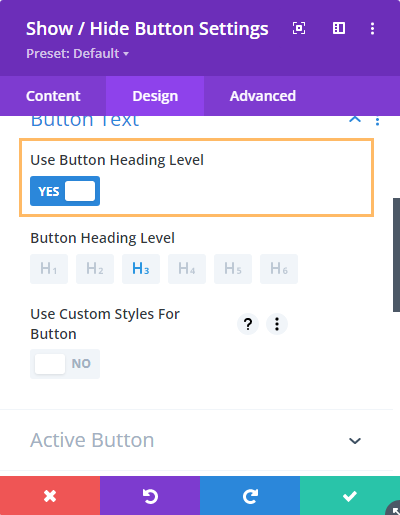Image resolution: width=400 pixels, height=515 pixels.
Task: Enable Use Custom Styles For Button toggle
Action: point(65,364)
